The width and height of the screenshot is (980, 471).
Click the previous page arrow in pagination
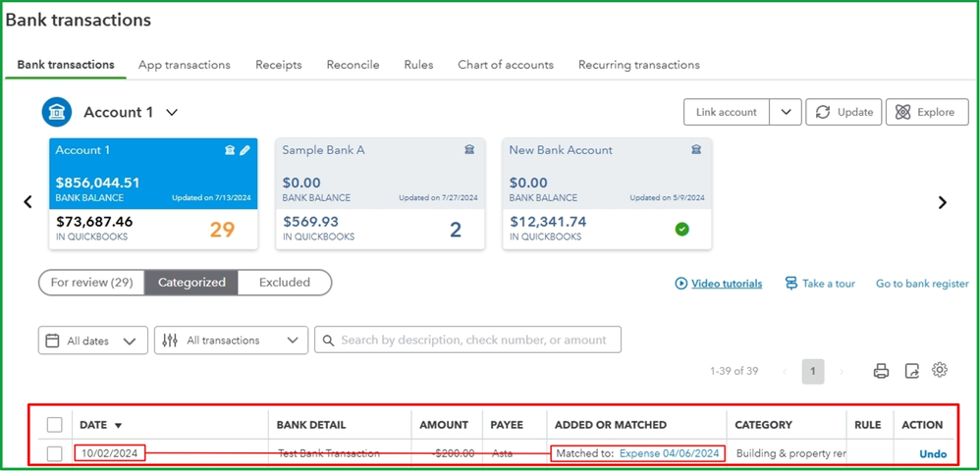click(x=785, y=371)
